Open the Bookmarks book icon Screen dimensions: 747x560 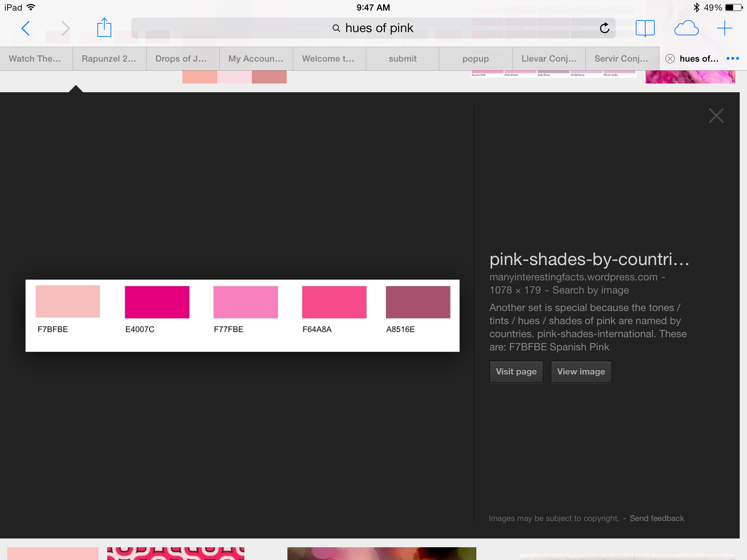click(x=645, y=28)
